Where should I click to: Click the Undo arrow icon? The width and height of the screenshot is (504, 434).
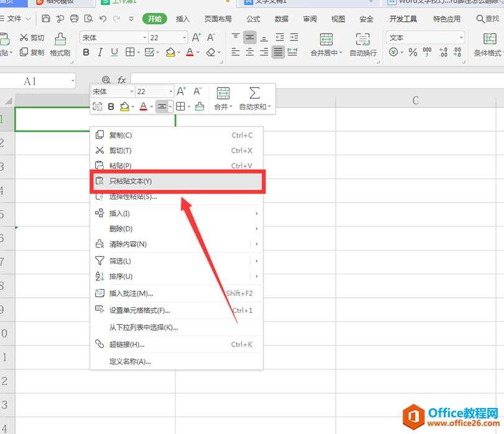point(103,19)
